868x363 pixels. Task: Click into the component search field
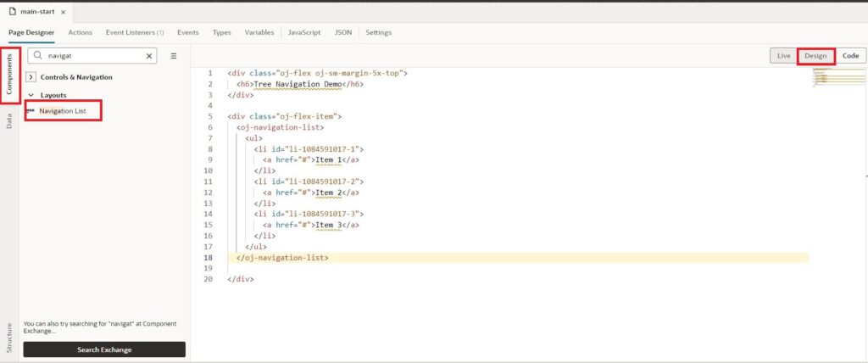click(x=93, y=56)
